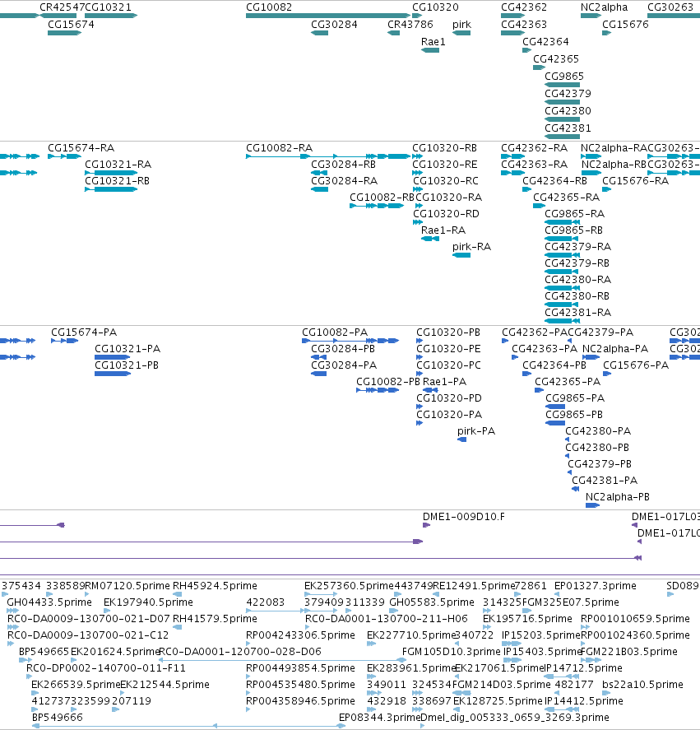700x730 pixels.
Task: Select the CG10082-RB transcript label
Action: (x=382, y=198)
